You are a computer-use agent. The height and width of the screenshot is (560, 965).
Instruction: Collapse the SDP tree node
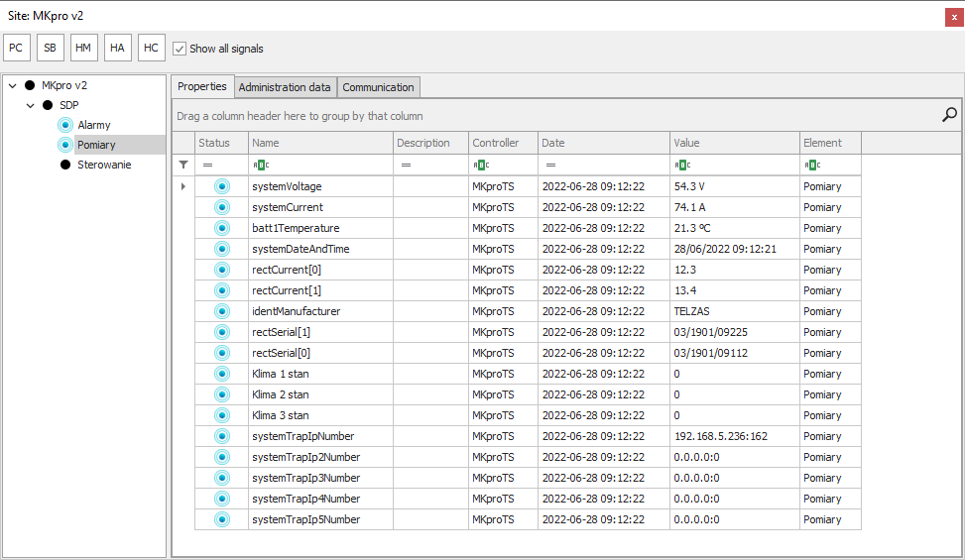(30, 106)
